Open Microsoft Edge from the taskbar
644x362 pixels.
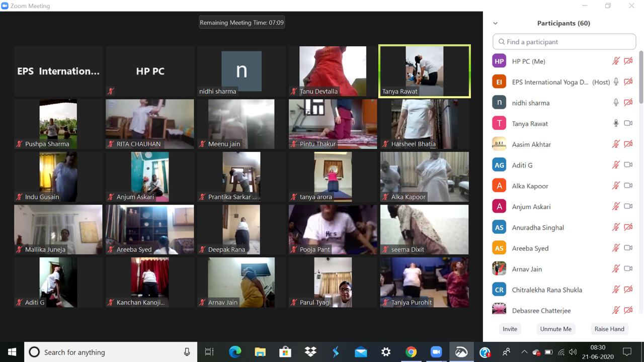[235, 352]
